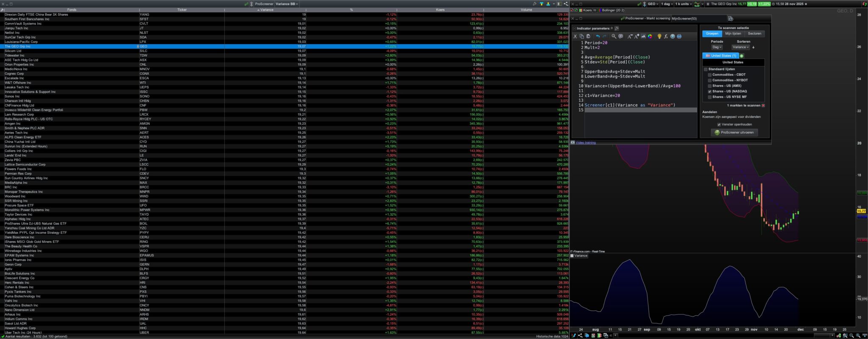Switch to the Sectoren tab
The height and width of the screenshot is (339, 868).
754,33
